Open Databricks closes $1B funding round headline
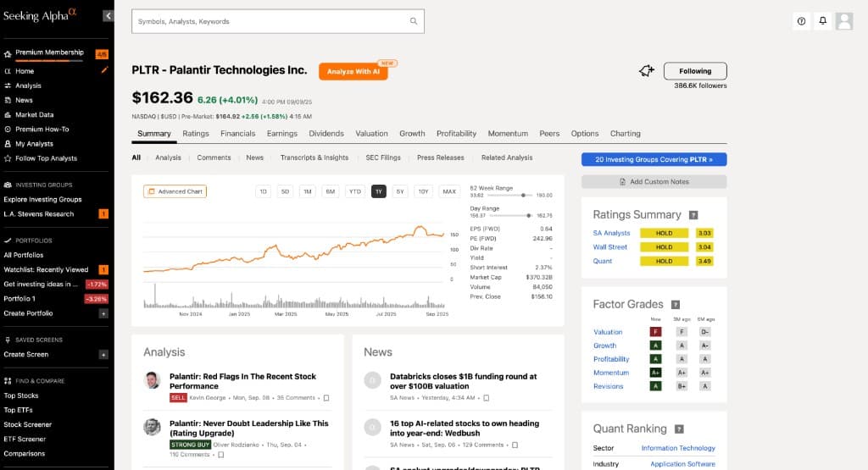Image resolution: width=868 pixels, height=470 pixels. click(464, 382)
